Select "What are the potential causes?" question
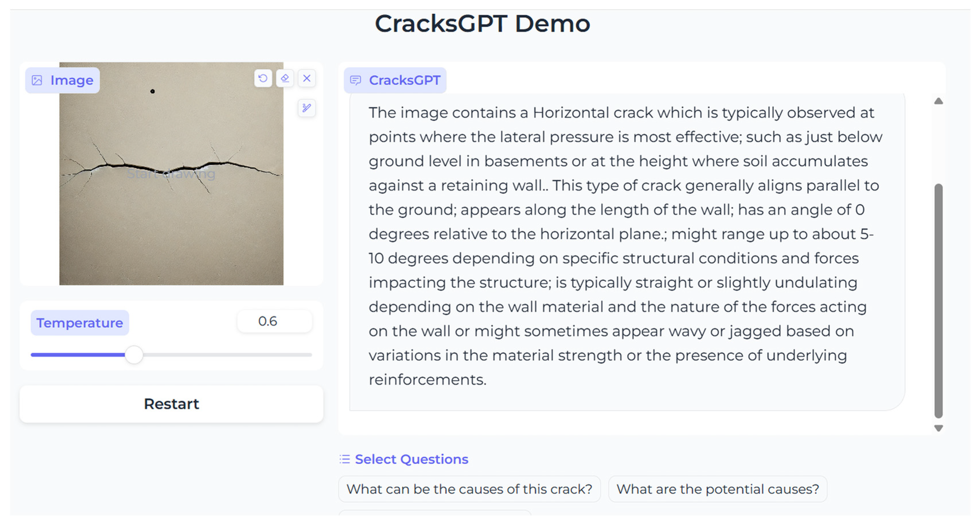 click(717, 489)
